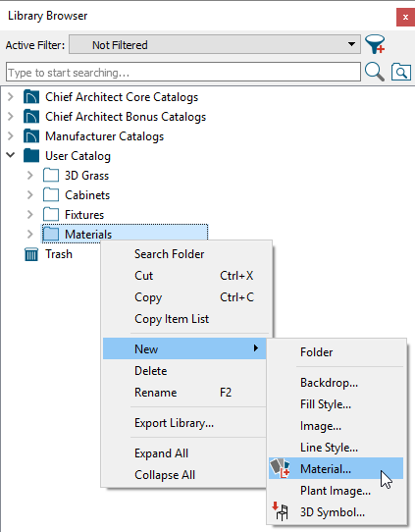Expand the Materials folder

coord(30,235)
